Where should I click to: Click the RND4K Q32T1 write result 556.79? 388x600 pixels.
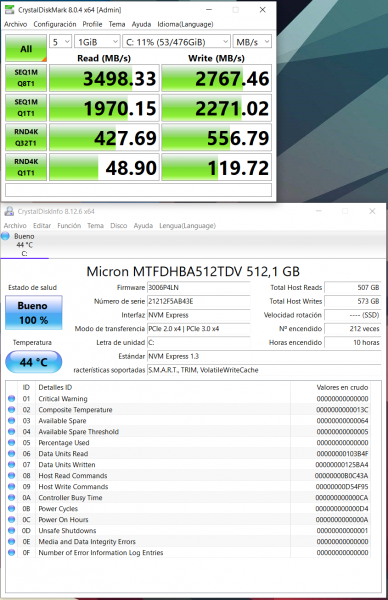pos(217,138)
